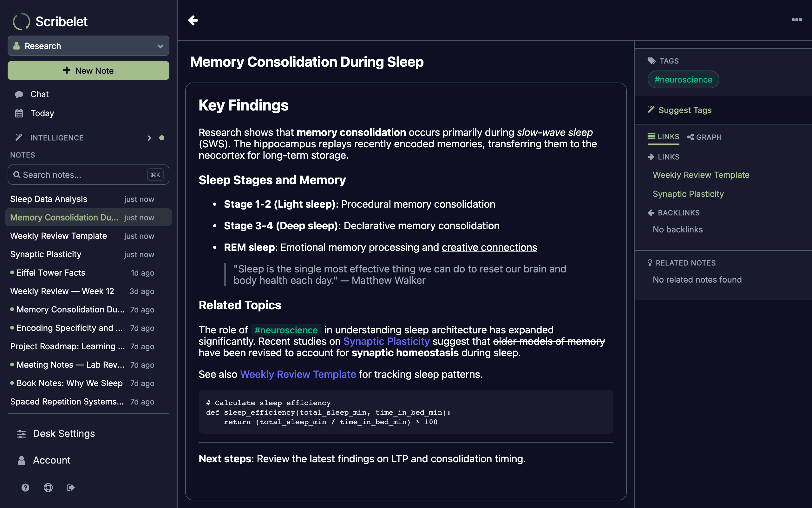Open the help question mark icon
Image resolution: width=812 pixels, height=508 pixels.
pos(25,487)
